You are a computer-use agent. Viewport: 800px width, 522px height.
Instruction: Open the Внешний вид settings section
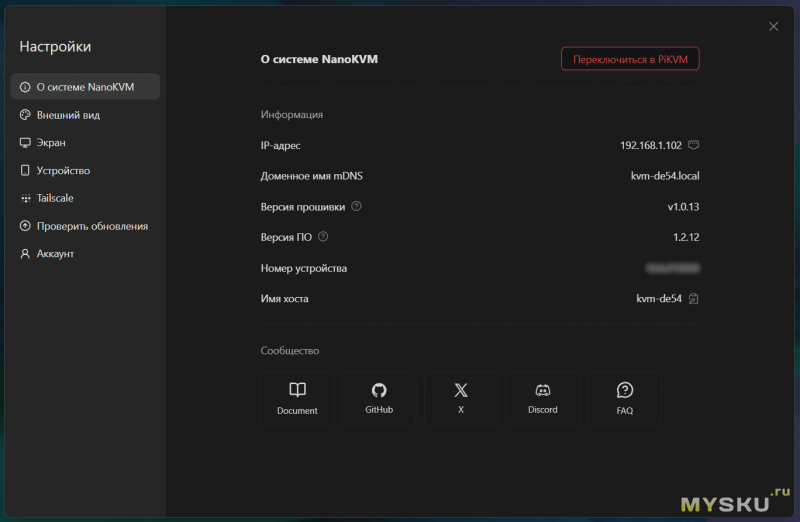[x=68, y=115]
